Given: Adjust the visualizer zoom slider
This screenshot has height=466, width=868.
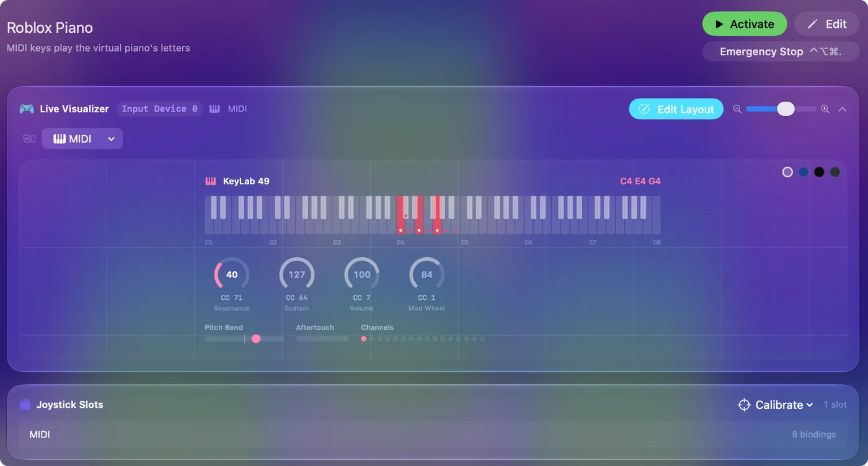Looking at the screenshot, I should coord(781,109).
